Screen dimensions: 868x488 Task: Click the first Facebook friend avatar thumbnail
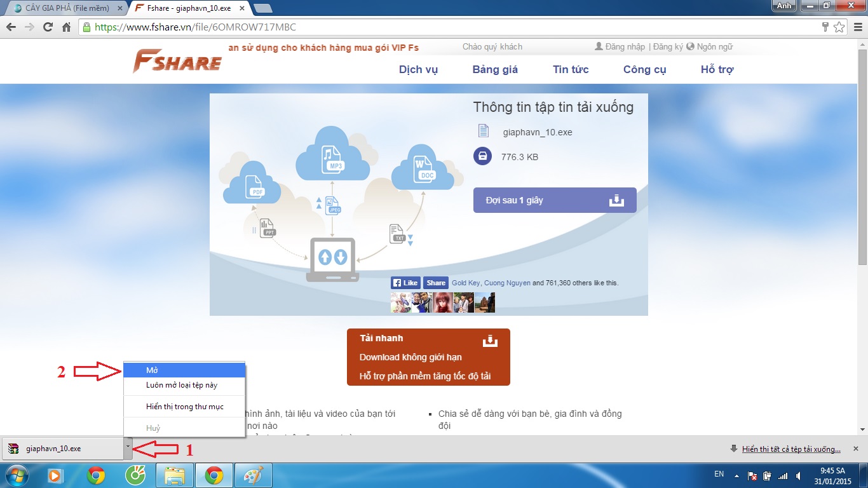coord(400,302)
